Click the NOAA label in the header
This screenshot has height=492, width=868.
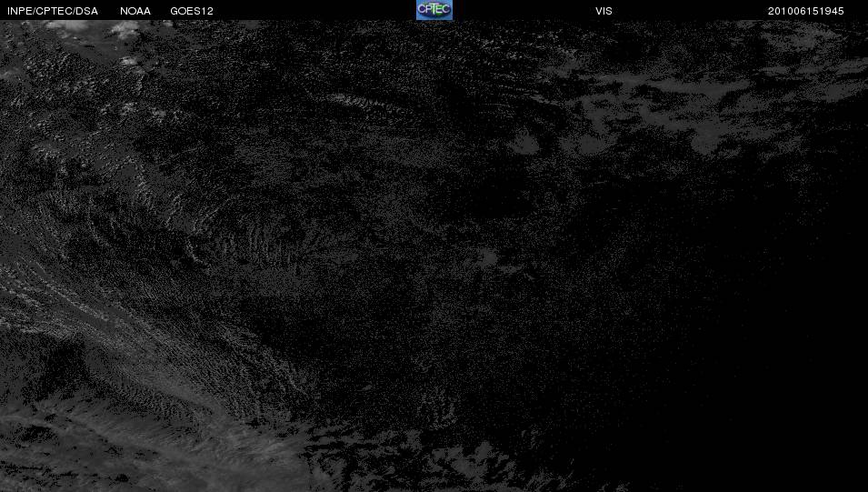135,11
